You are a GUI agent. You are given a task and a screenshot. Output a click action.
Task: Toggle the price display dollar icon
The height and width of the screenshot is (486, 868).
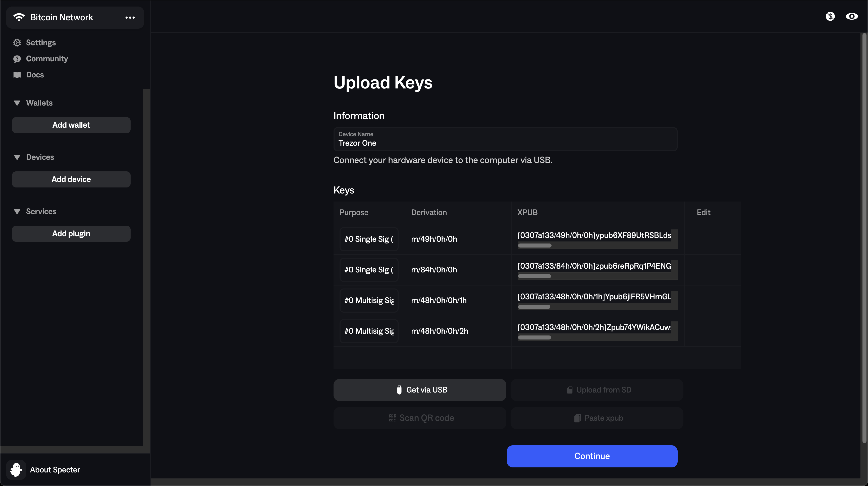(830, 17)
